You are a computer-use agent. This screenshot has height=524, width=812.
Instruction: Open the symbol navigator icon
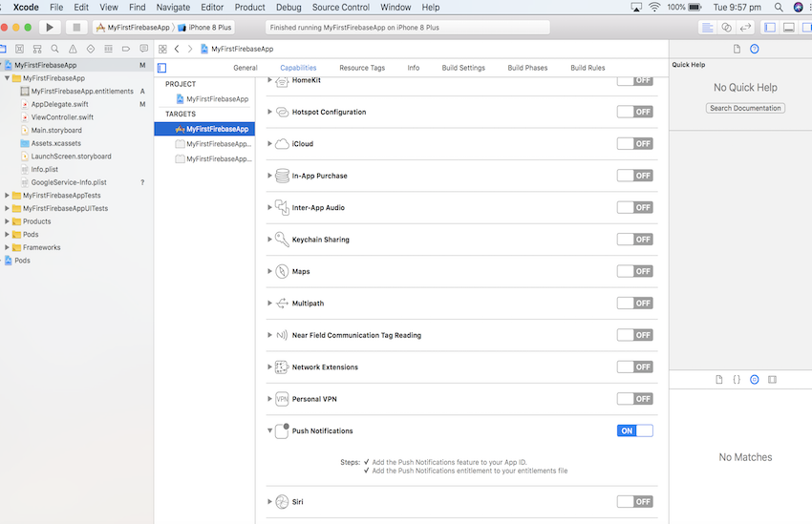point(37,49)
